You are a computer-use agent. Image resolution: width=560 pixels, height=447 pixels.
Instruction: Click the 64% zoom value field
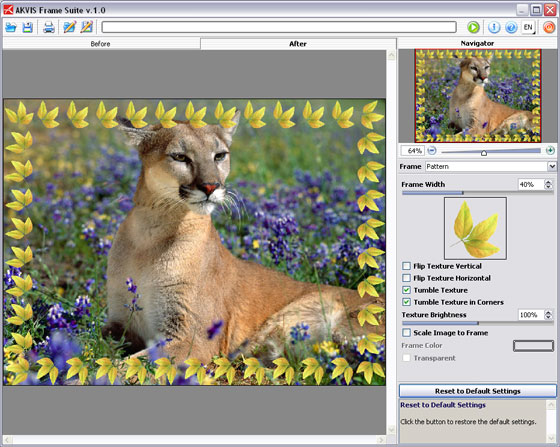click(x=412, y=151)
